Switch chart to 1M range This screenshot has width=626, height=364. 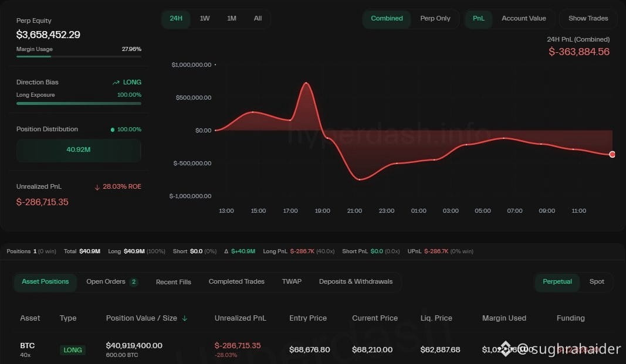[x=232, y=18]
